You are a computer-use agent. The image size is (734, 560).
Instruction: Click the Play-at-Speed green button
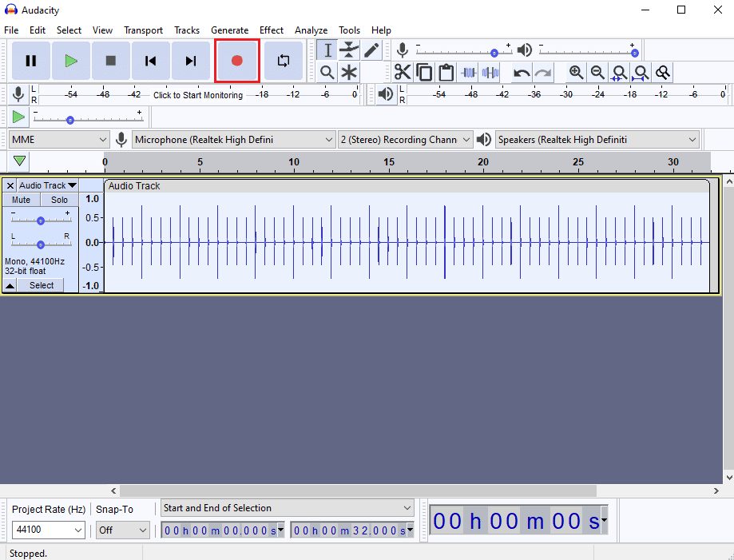(18, 117)
